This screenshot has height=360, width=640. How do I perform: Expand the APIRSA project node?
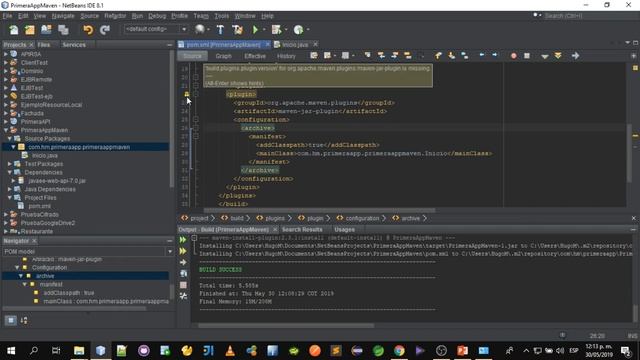(x=6, y=54)
